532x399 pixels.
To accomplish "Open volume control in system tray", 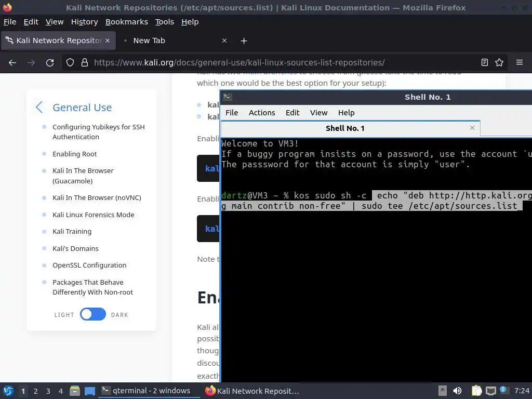I will 457,391.
